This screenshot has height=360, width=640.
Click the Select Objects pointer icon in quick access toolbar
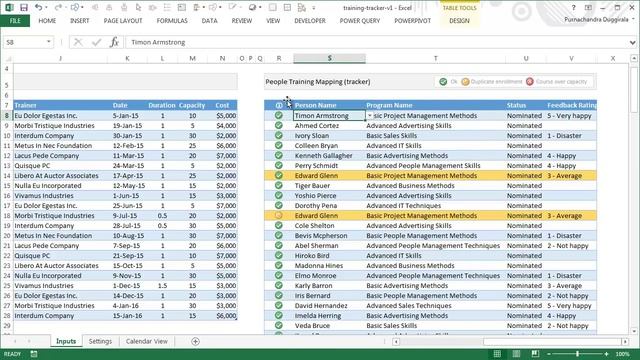[x=138, y=7]
